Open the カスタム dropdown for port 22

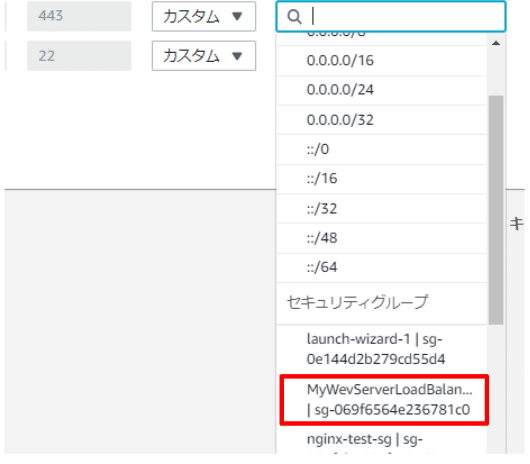(204, 56)
